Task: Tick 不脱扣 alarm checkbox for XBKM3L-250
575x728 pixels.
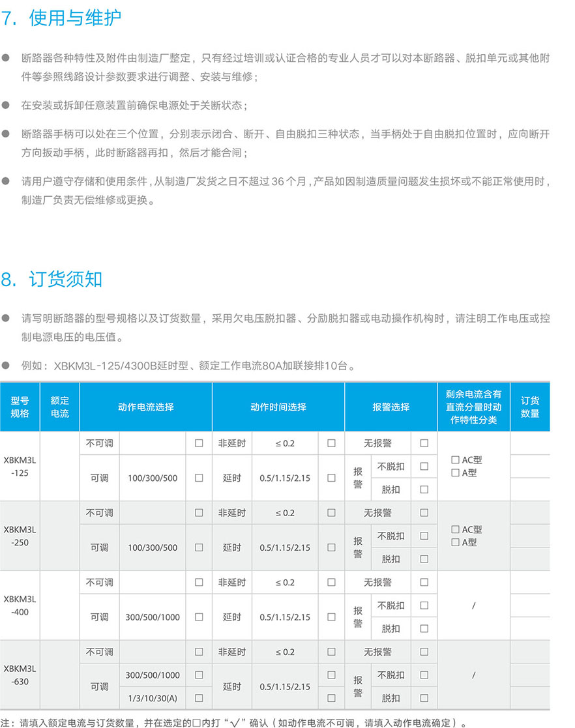Action: 424,536
